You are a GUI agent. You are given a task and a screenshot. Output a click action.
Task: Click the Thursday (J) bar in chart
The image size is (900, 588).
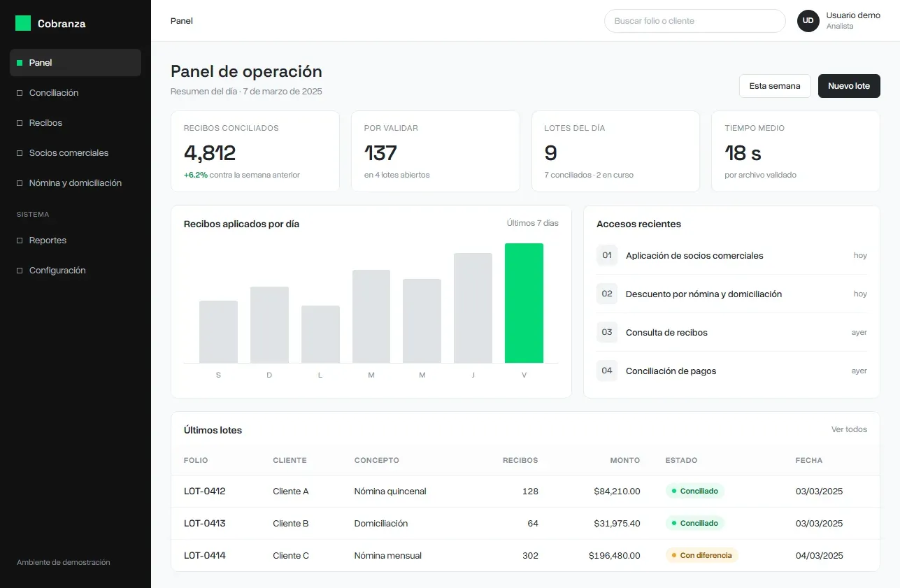(473, 308)
